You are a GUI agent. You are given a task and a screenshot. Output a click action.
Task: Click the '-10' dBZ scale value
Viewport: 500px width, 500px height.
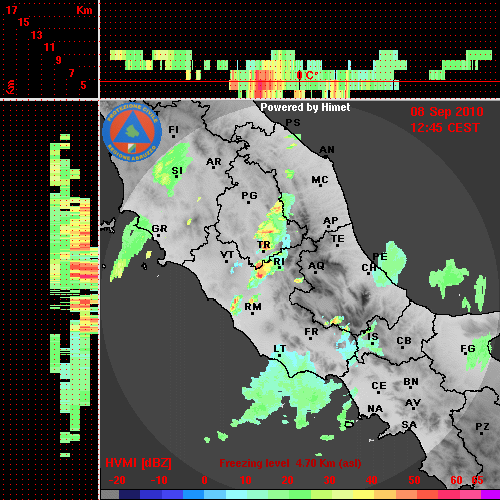pyautogui.click(x=159, y=480)
